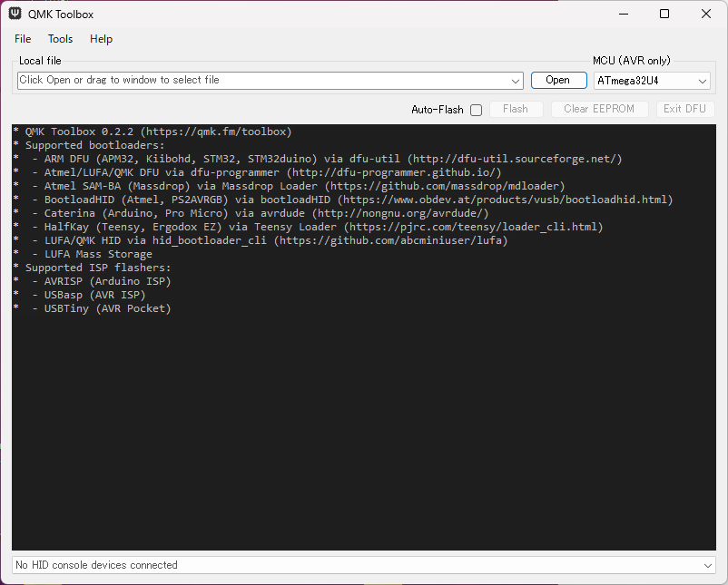This screenshot has width=728, height=585.
Task: Click into the Local file path field
Action: (261, 81)
